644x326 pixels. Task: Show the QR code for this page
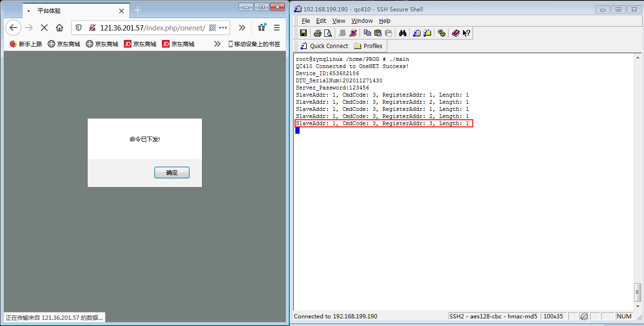pyautogui.click(x=212, y=28)
